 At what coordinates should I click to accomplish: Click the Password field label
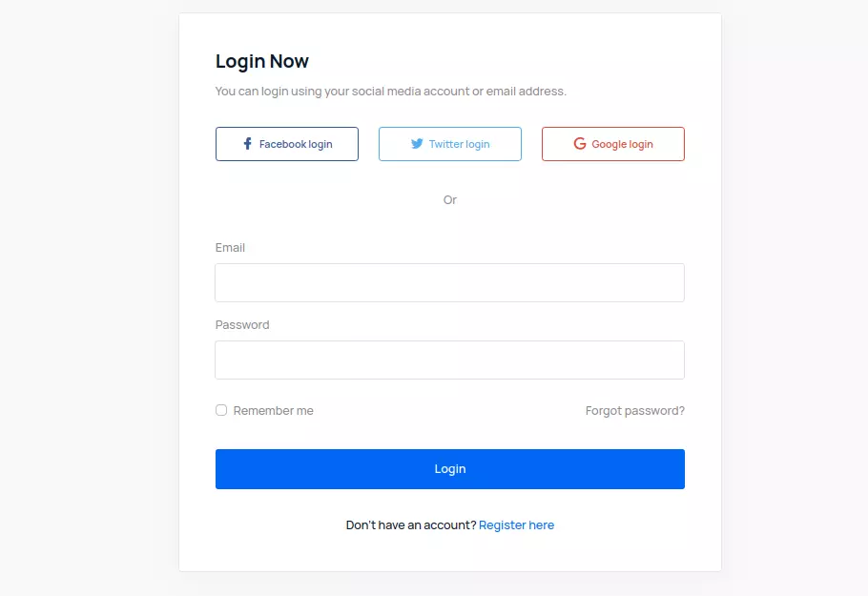tap(242, 325)
